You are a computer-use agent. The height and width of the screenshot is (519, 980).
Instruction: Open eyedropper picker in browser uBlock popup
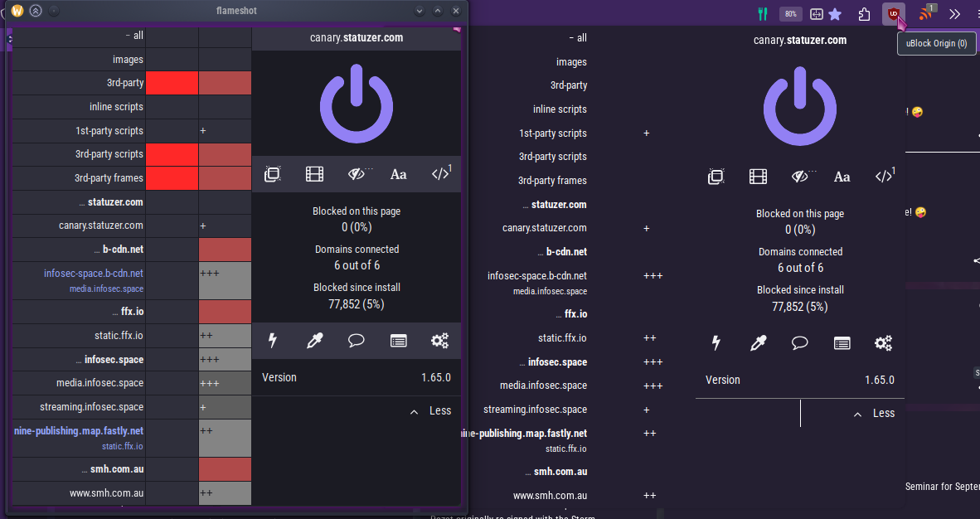pos(758,342)
